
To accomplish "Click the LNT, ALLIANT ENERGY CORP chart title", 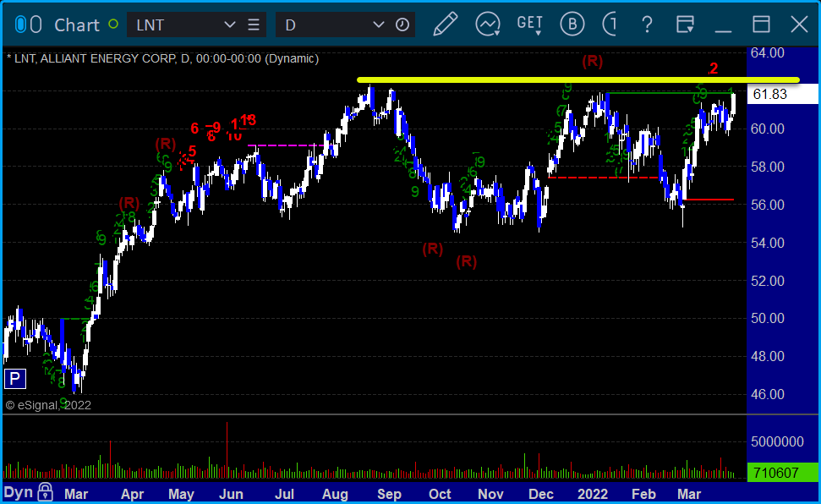I will click(x=163, y=58).
